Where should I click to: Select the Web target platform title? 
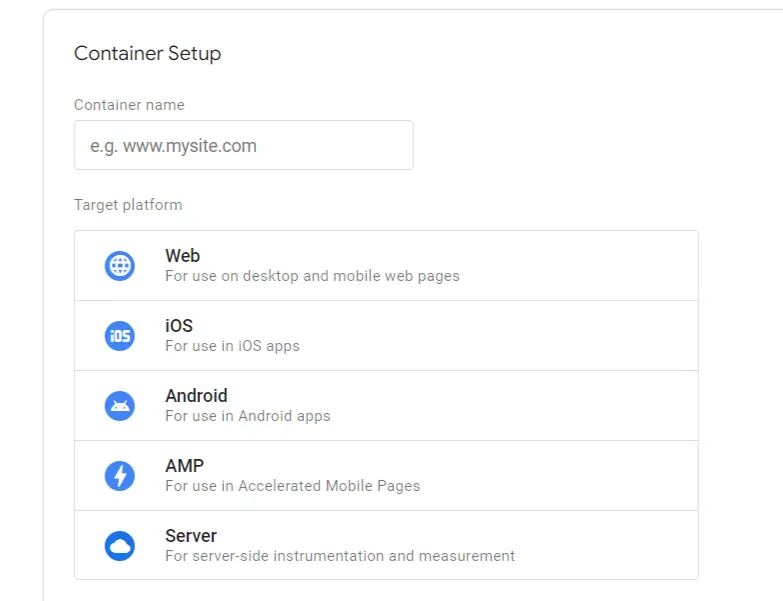coord(183,256)
